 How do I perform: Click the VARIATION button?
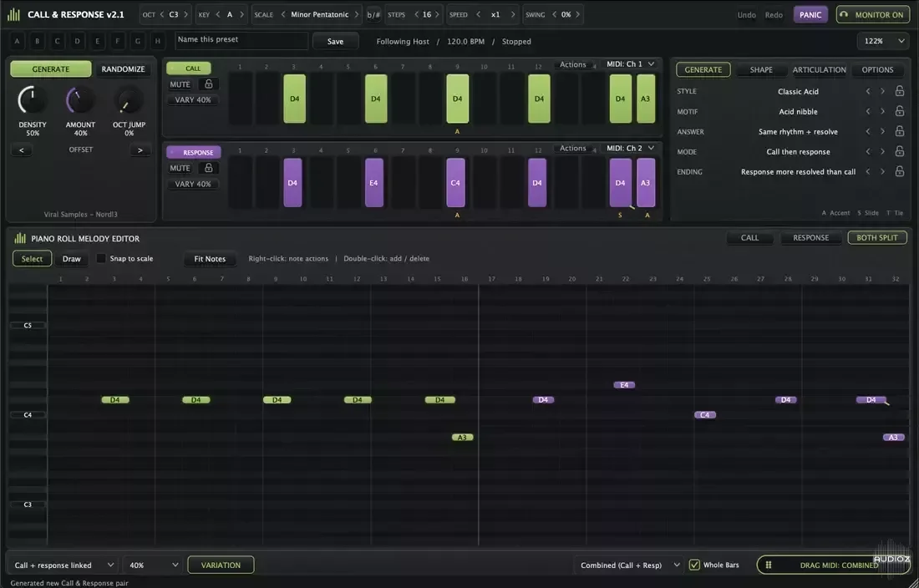[221, 565]
